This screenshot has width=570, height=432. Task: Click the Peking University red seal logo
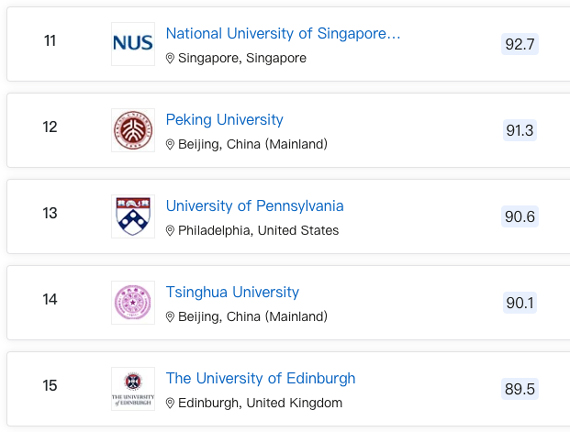point(133,130)
